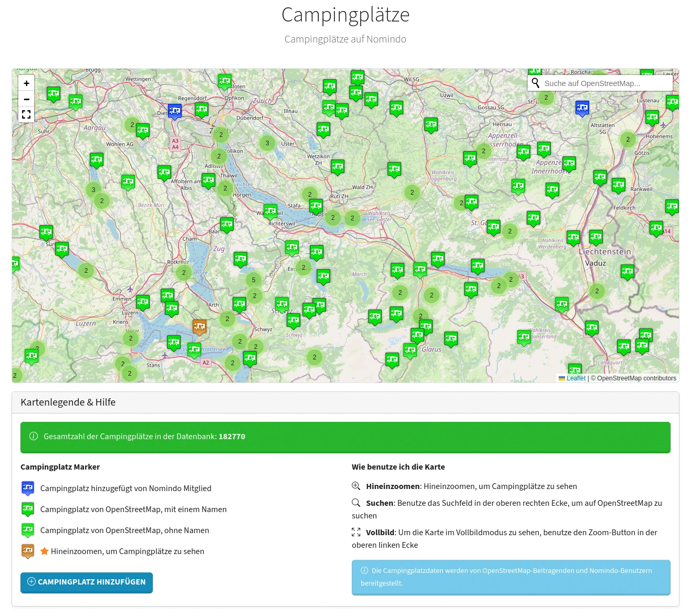The width and height of the screenshot is (690, 616).
Task: Activate fullscreen mode via the map control
Action: pyautogui.click(x=26, y=114)
